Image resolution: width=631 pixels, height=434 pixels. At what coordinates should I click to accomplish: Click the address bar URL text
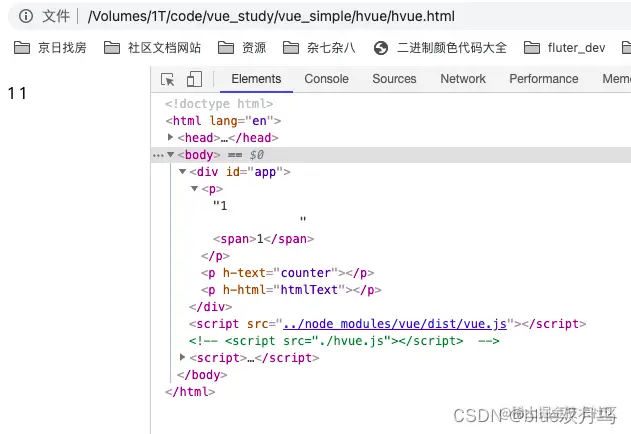click(271, 17)
